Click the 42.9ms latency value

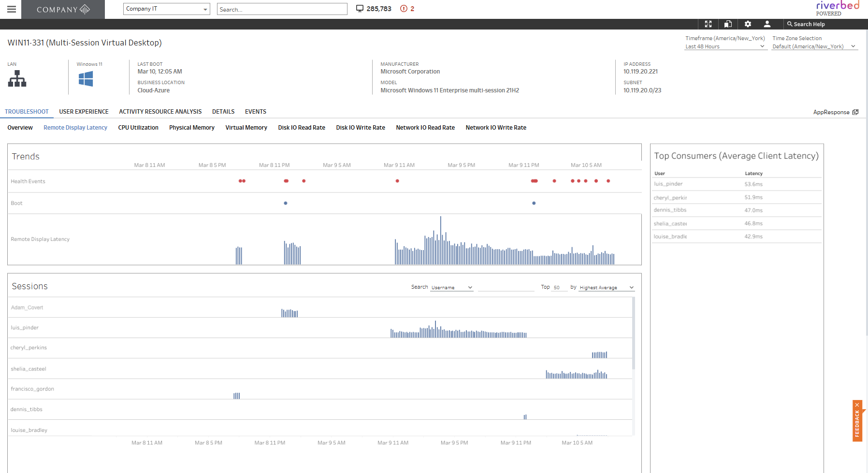(x=753, y=236)
